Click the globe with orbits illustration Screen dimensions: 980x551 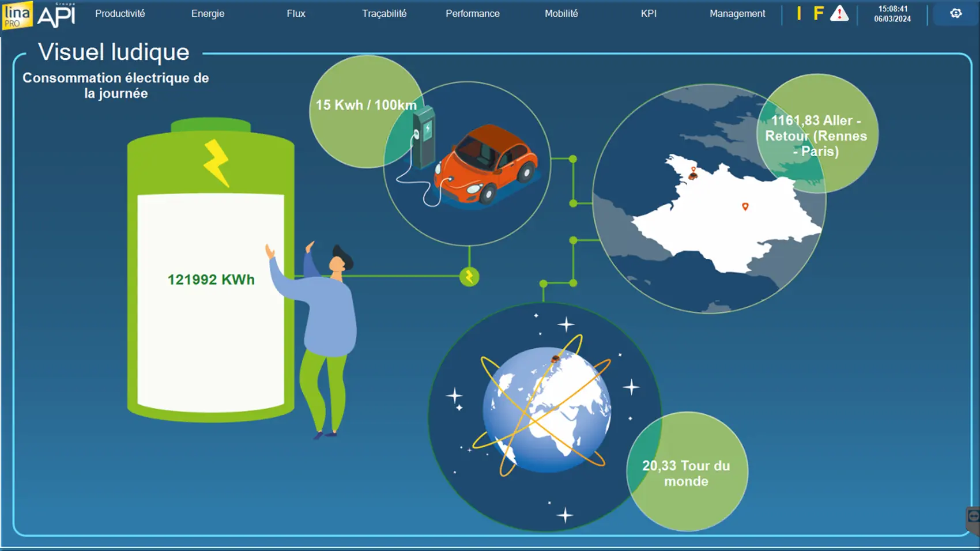545,408
